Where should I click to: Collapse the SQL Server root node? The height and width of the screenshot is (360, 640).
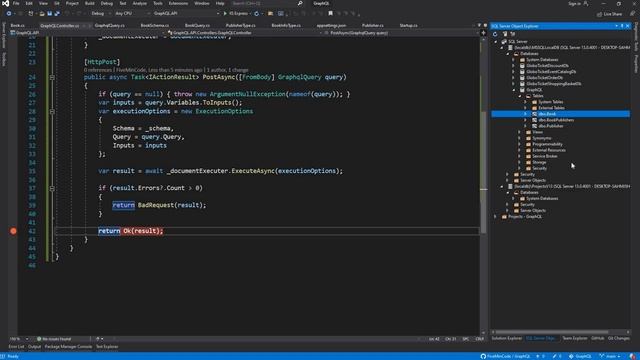(x=496, y=42)
